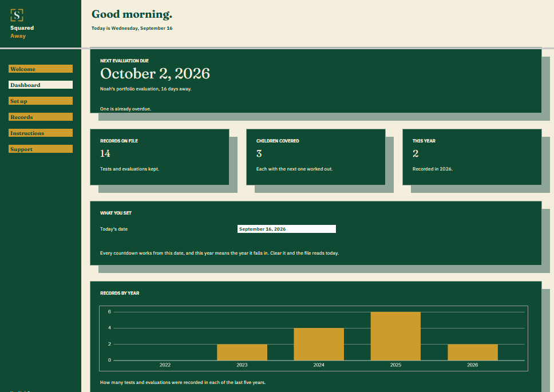The height and width of the screenshot is (392, 554).
Task: View the Instructions page
Action: point(41,133)
